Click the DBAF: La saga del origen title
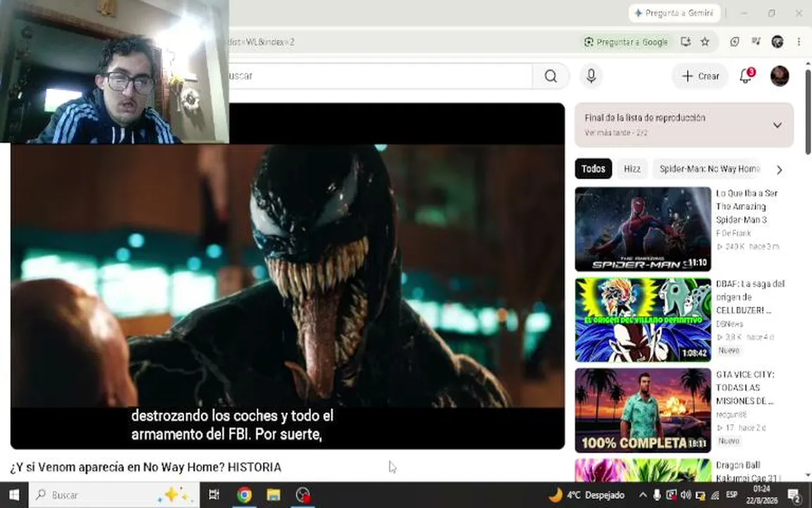812x508 pixels. point(751,297)
